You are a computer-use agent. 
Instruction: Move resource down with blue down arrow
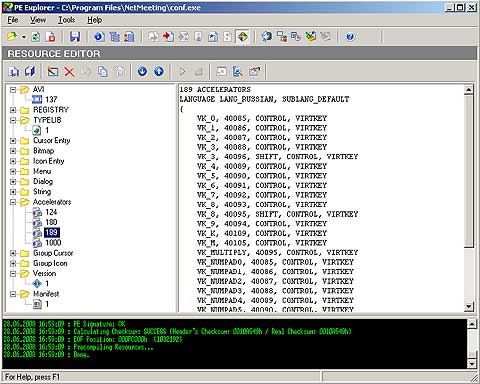coord(142,71)
